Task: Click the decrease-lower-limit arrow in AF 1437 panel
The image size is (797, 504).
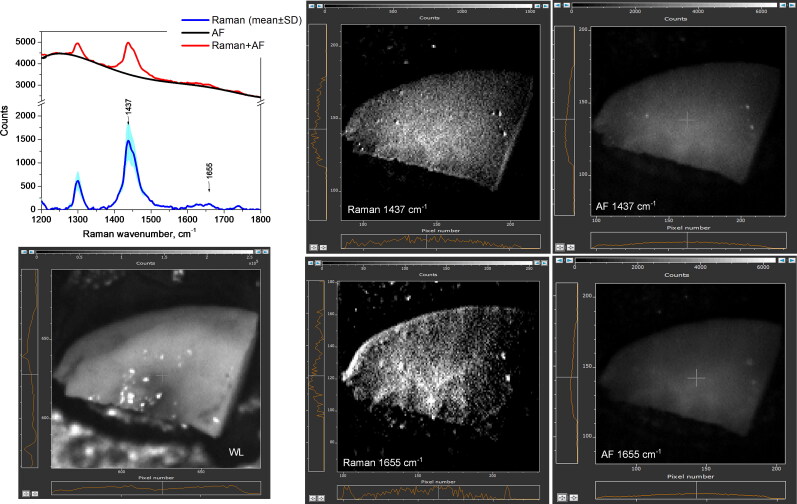Action: (558, 5)
